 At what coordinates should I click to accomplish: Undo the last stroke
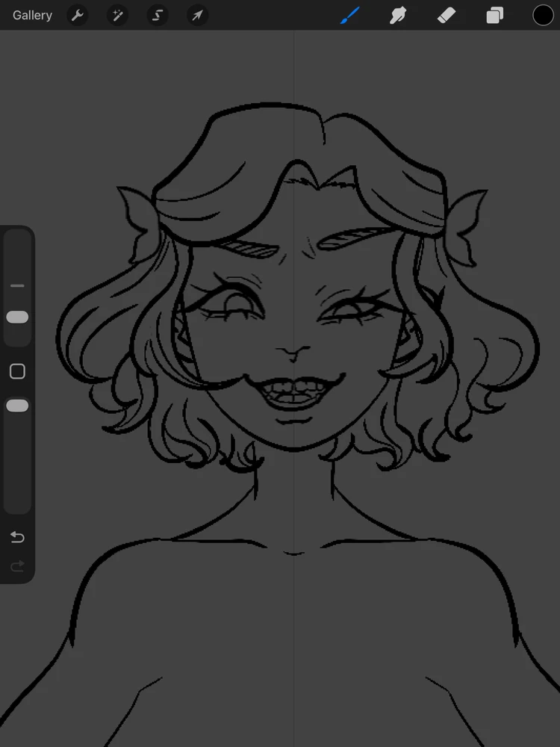[x=17, y=537]
